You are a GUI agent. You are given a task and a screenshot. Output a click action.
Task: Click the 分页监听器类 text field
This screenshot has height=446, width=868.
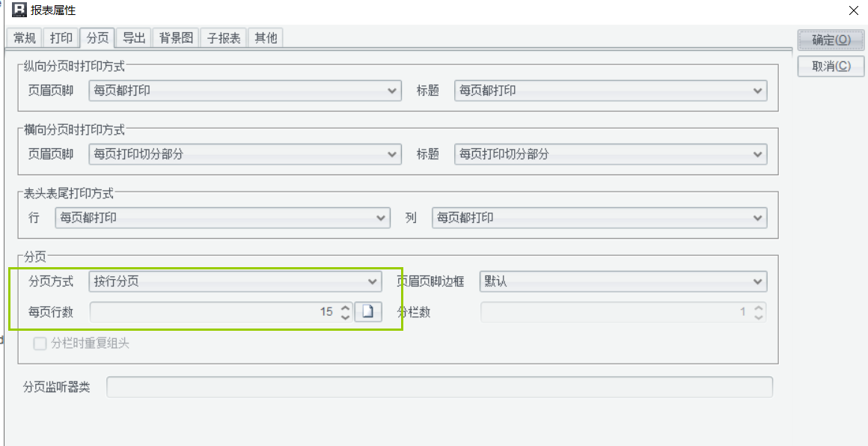439,387
